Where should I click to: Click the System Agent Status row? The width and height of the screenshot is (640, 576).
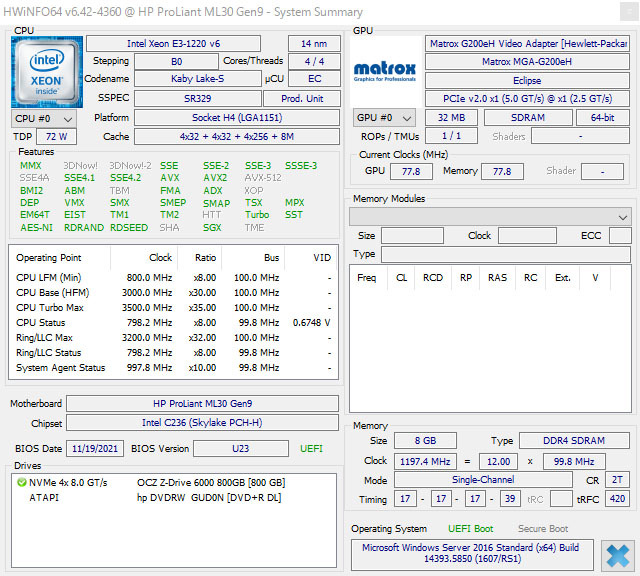173,368
